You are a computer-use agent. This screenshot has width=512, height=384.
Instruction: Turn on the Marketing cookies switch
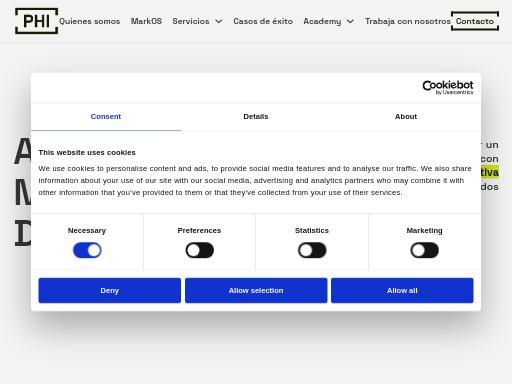424,250
